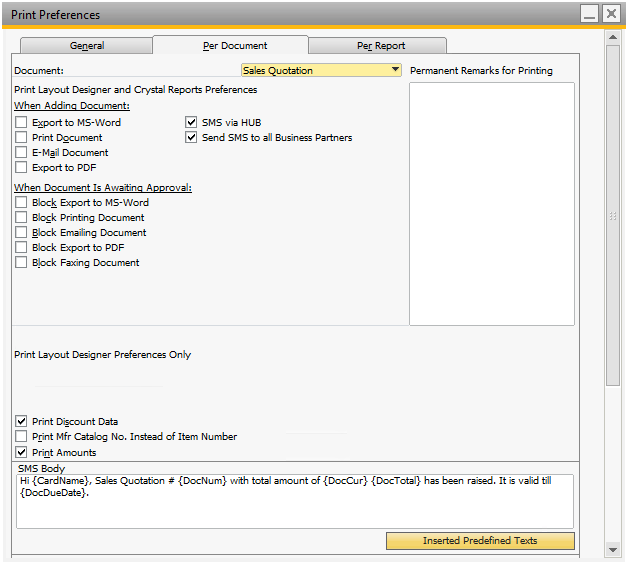Minimize the Print Preferences window

point(590,14)
